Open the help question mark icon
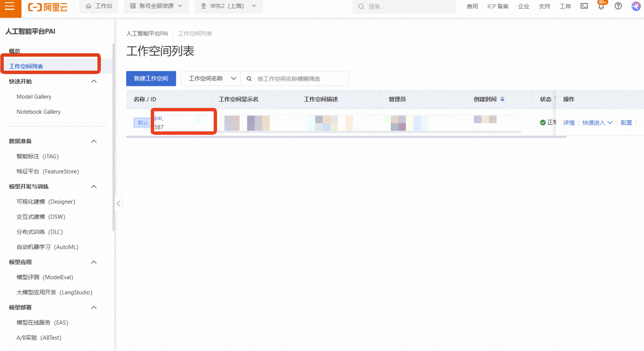Image resolution: width=644 pixels, height=351 pixels. pyautogui.click(x=618, y=6)
